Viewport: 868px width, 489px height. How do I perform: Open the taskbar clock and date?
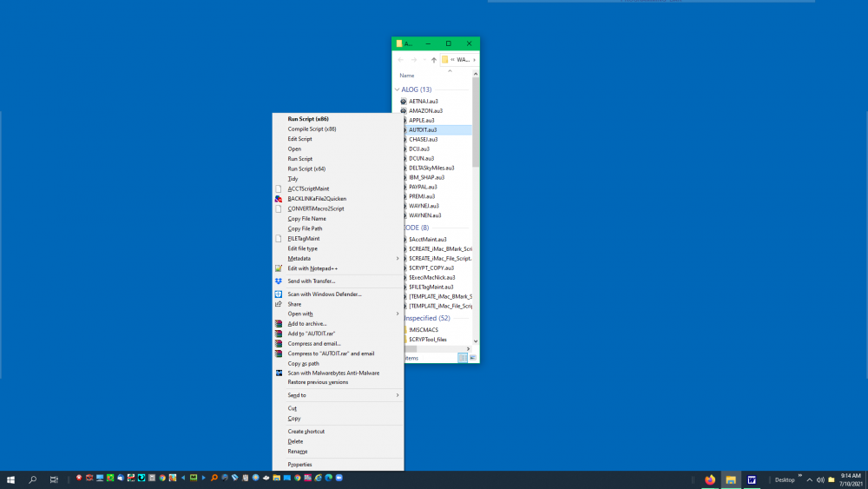pos(851,479)
